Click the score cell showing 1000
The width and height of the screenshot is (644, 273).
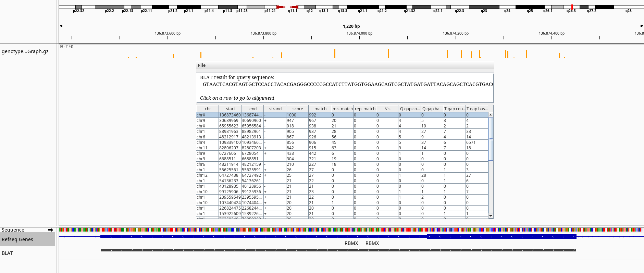click(x=297, y=115)
